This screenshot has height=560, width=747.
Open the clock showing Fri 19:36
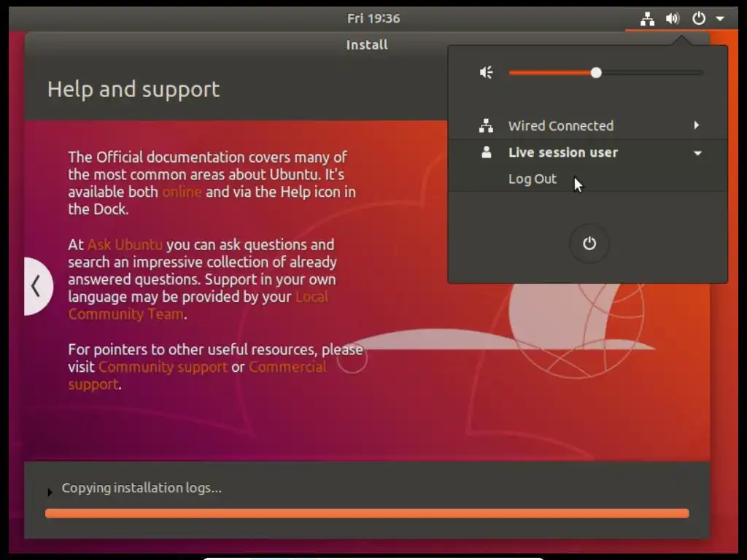[373, 18]
